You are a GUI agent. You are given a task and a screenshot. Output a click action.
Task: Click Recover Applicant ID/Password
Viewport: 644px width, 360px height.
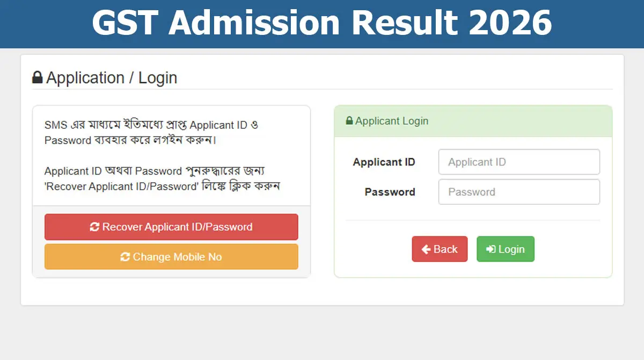tap(171, 227)
